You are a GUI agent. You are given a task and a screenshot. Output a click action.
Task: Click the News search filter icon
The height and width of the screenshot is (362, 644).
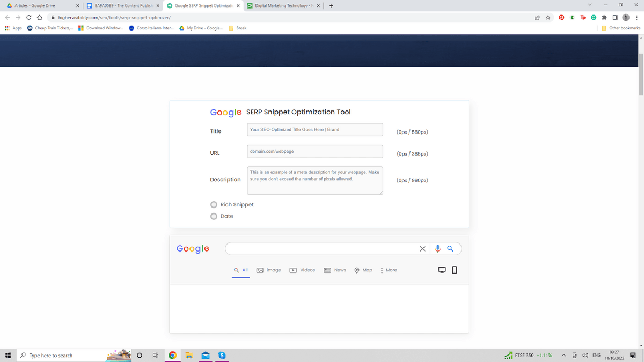(x=327, y=270)
